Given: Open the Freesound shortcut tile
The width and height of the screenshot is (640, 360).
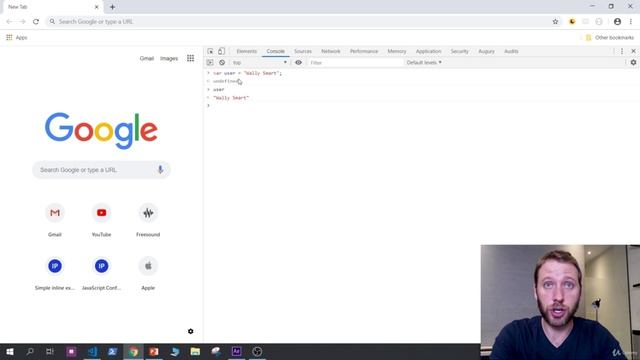Looking at the screenshot, I should coord(148,220).
